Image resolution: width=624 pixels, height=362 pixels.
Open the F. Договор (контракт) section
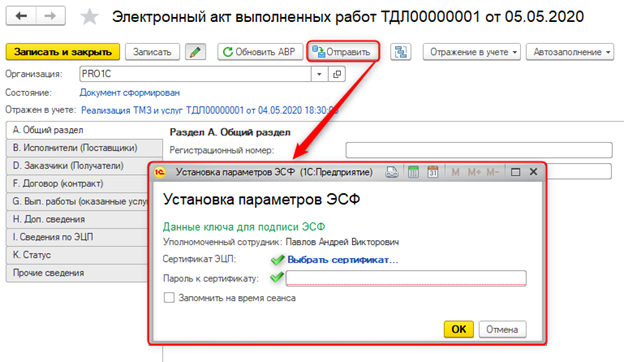(x=78, y=183)
